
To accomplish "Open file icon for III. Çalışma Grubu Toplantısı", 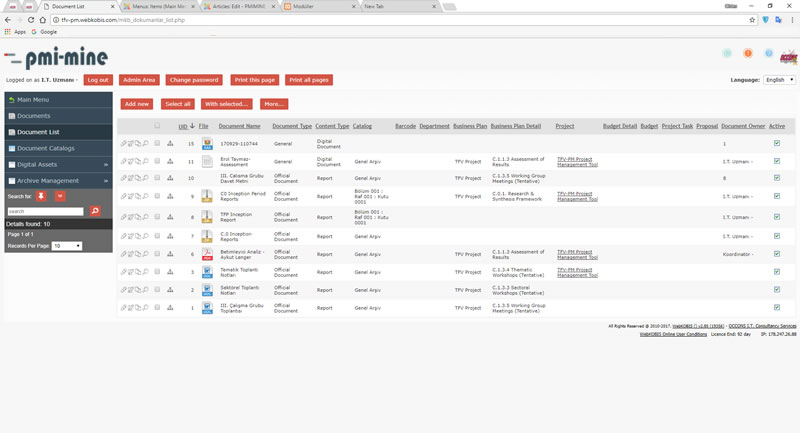I will pos(206,307).
